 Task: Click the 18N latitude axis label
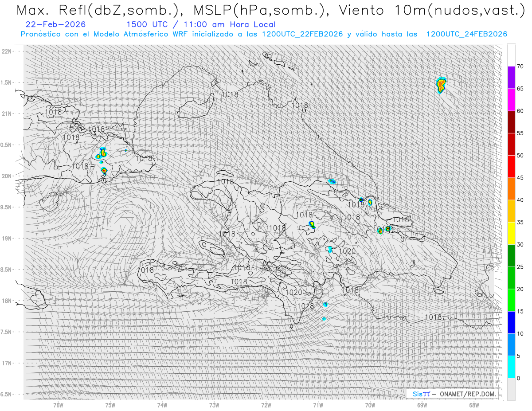tap(7, 301)
